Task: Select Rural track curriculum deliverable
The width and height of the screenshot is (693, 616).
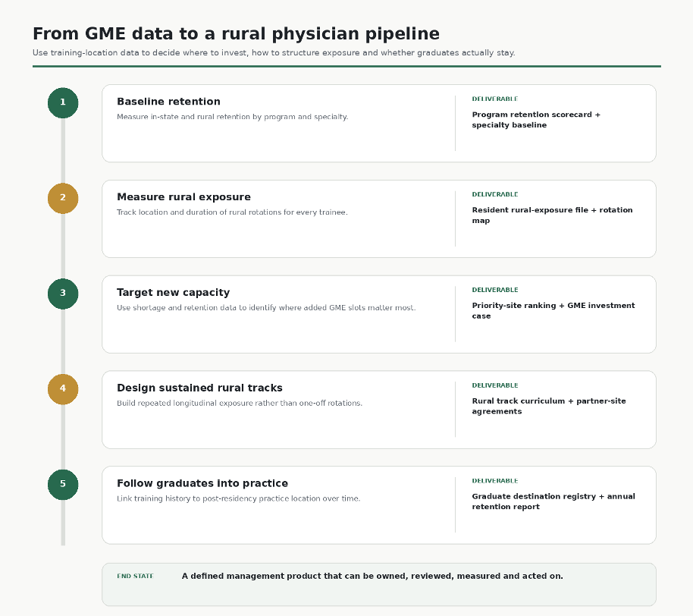Action: 549,406
